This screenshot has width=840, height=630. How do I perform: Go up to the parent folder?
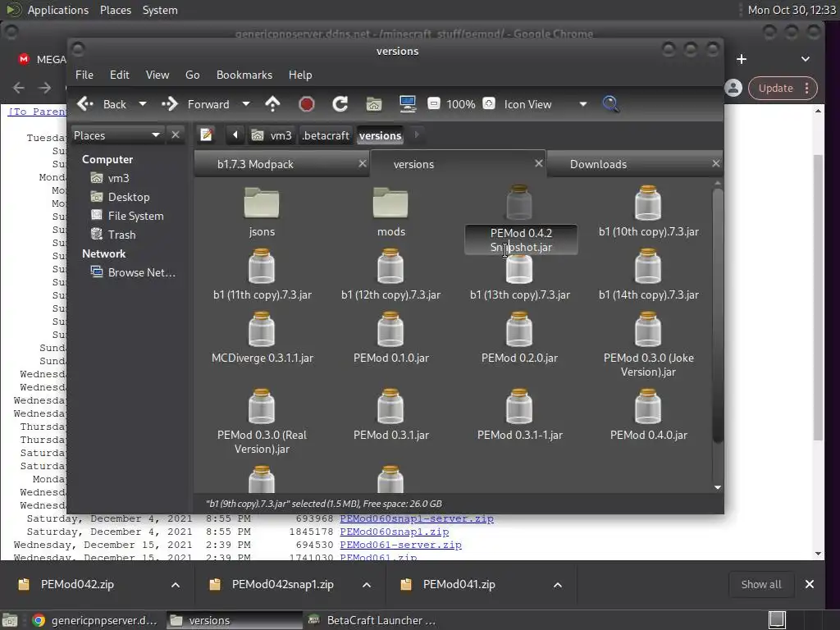pos(272,104)
